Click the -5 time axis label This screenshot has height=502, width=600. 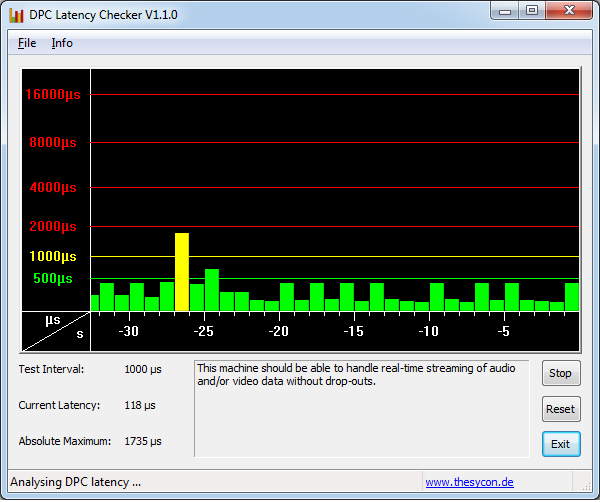tap(504, 331)
